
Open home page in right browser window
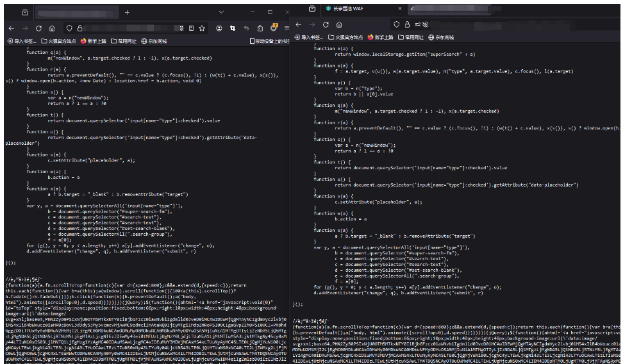(339, 24)
